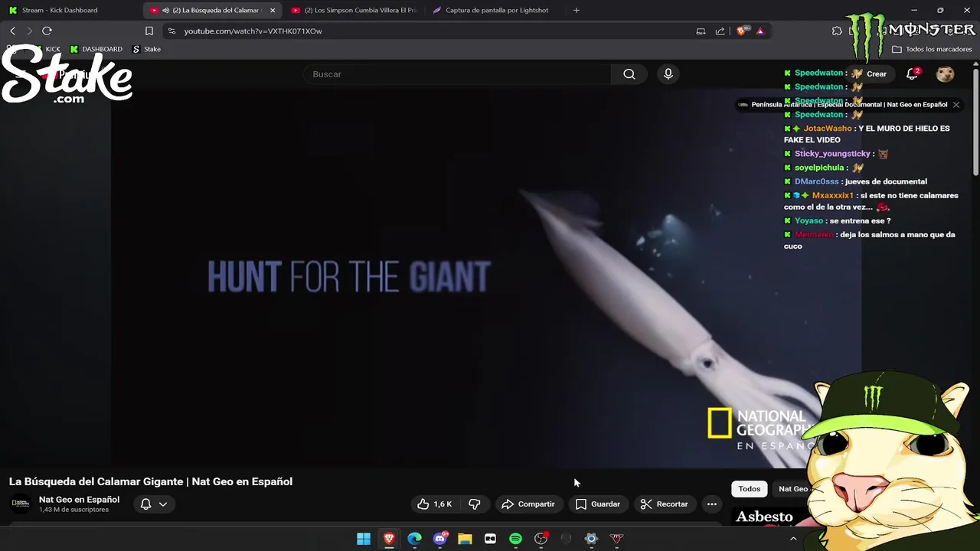
Task: Reload the YouTube page
Action: [x=47, y=31]
